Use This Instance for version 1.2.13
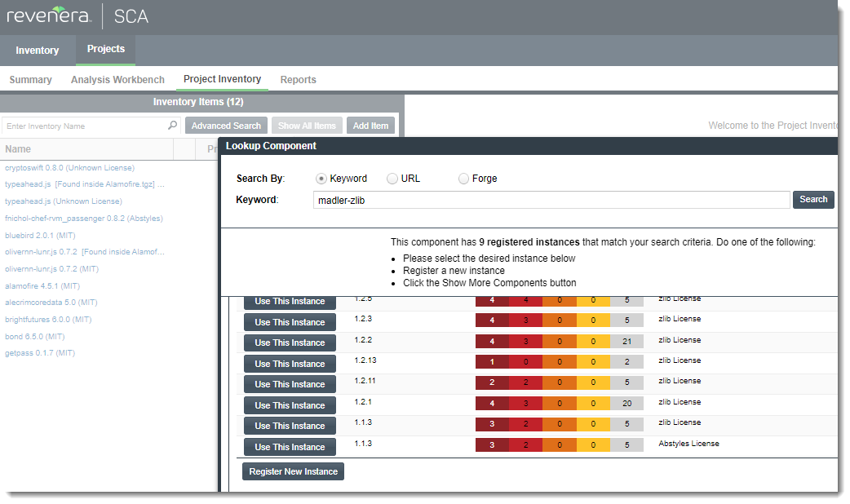850x504 pixels. pyautogui.click(x=290, y=364)
